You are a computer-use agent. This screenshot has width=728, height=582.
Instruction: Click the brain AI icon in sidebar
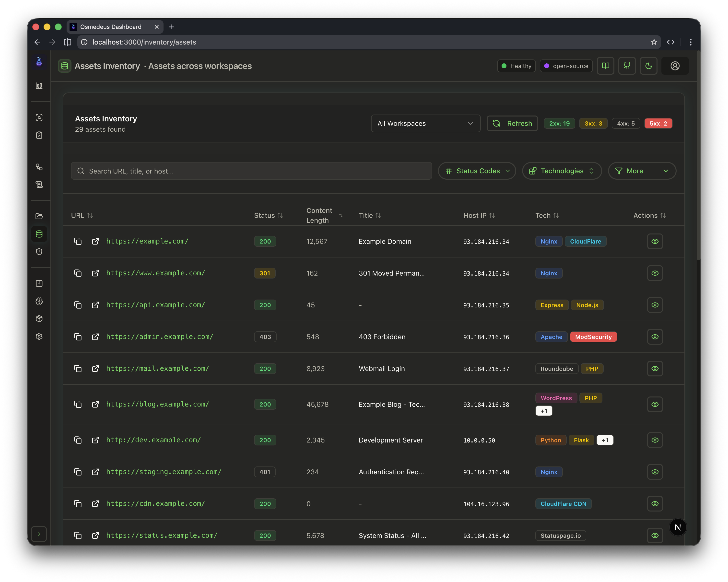(x=39, y=301)
